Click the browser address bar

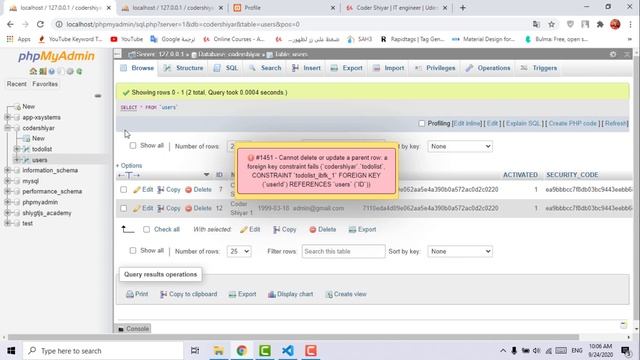click(294, 24)
